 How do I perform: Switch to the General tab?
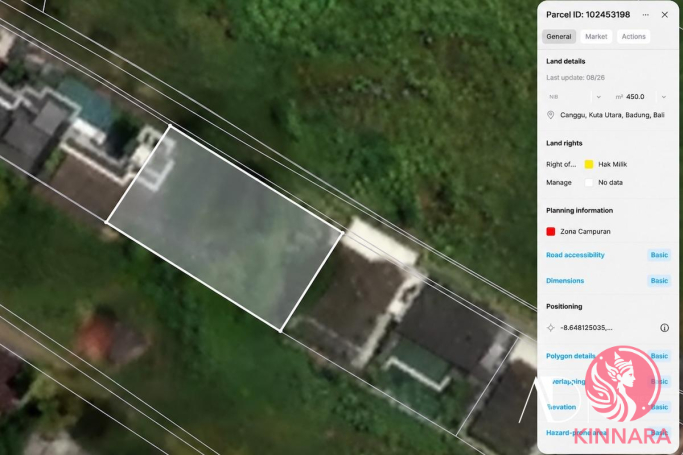coord(559,37)
